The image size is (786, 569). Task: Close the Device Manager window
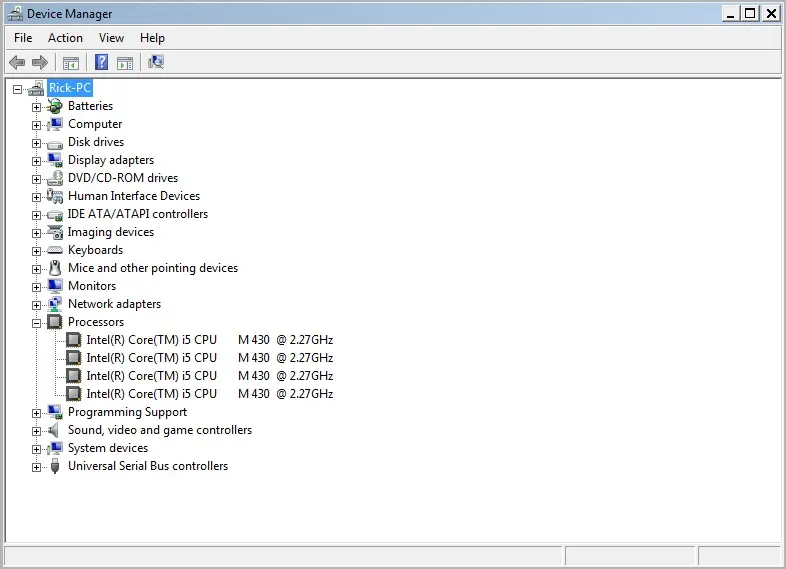coord(770,14)
